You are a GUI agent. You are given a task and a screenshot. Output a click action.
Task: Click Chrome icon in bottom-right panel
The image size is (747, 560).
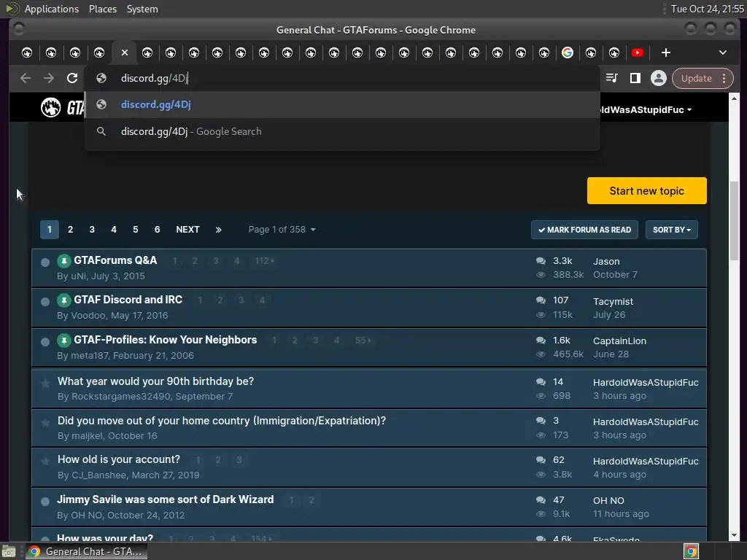(x=691, y=551)
